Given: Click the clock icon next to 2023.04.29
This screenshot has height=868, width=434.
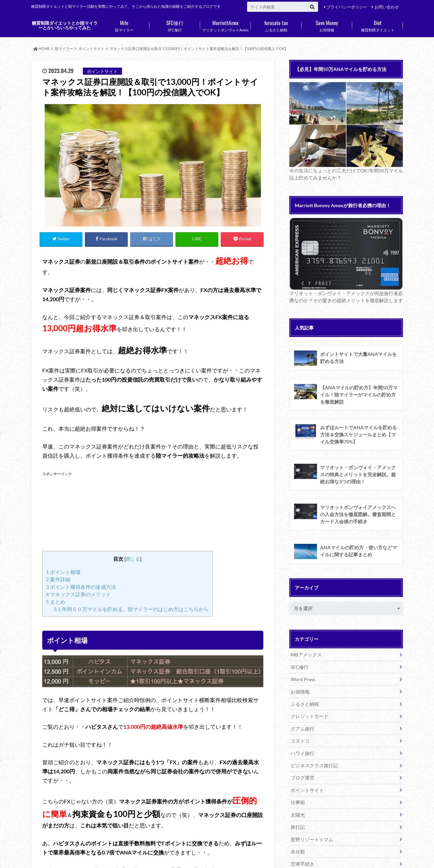Looking at the screenshot, I should 44,71.
